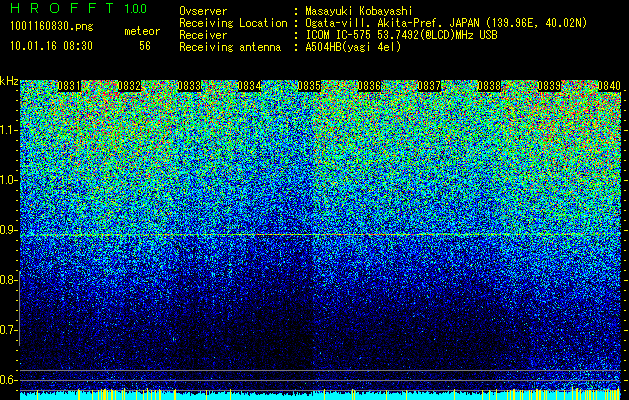Click the 0.9 kHz axis label
The image size is (629, 400).
[x=9, y=230]
